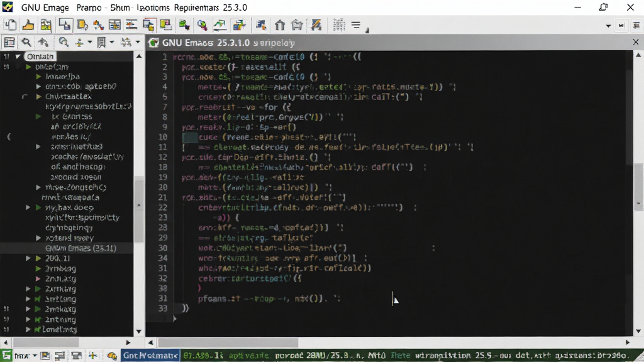
Task: Click the highlighted block at the start of line 10
Action: (190, 137)
